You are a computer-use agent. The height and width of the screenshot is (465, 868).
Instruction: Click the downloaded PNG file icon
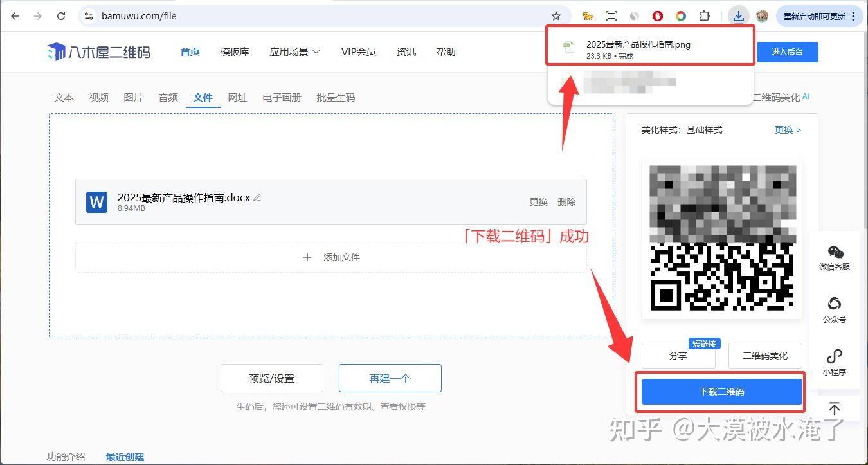pyautogui.click(x=568, y=47)
